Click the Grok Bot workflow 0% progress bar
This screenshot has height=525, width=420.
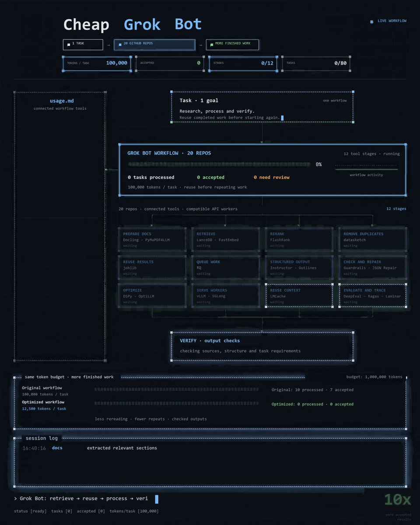[219, 164]
